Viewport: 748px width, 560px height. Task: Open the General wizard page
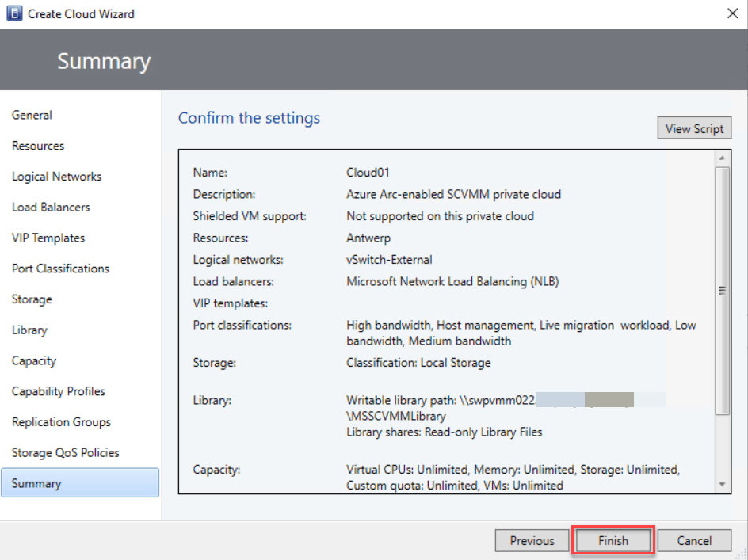tap(32, 116)
